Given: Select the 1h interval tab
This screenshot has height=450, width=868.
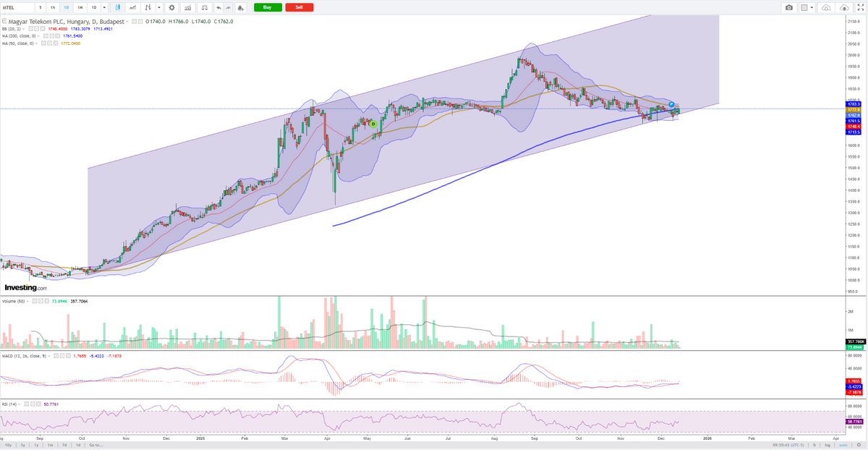Looking at the screenshot, I should 53,7.
